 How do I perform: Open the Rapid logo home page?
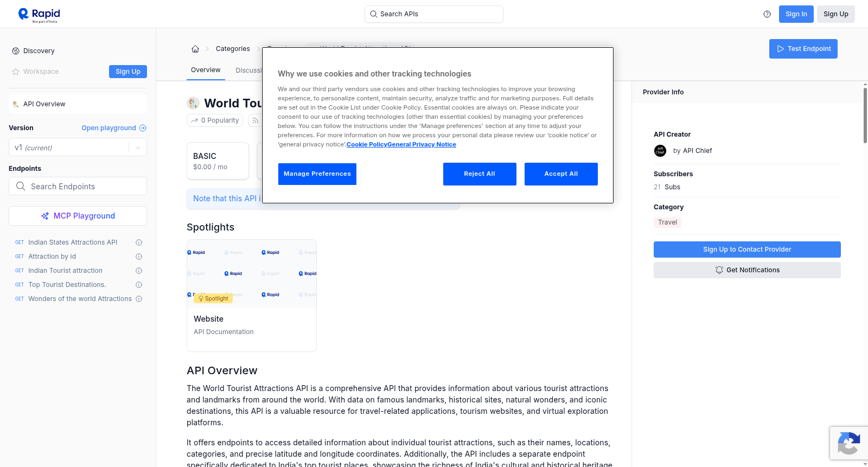click(39, 15)
